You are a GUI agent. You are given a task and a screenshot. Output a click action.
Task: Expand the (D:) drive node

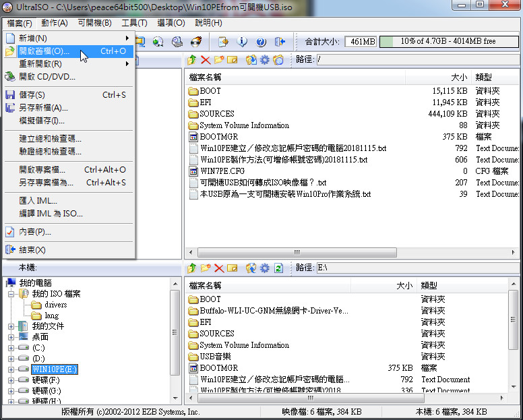(x=11, y=359)
